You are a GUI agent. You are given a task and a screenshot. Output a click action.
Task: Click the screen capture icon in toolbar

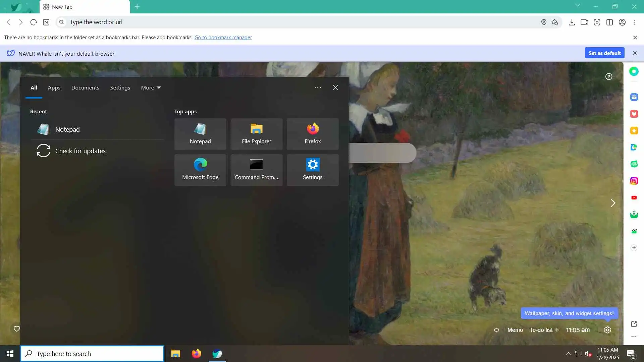[x=597, y=22]
